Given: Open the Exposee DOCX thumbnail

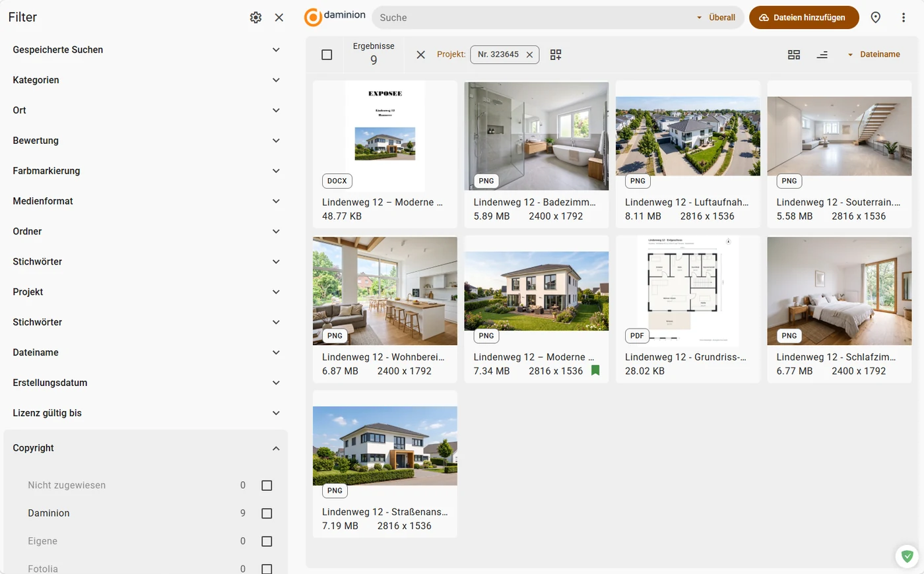Looking at the screenshot, I should point(385,136).
